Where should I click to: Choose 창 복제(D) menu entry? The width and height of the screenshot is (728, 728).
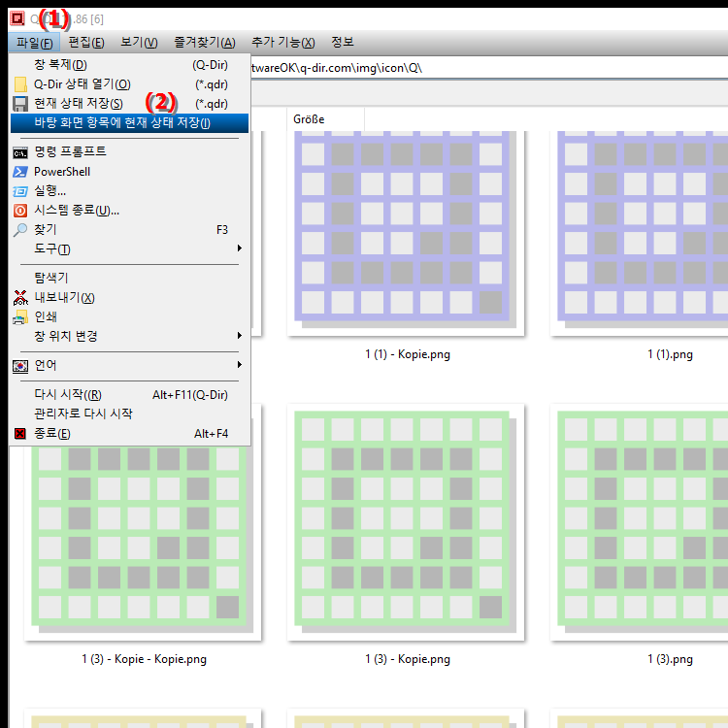pyautogui.click(x=129, y=65)
